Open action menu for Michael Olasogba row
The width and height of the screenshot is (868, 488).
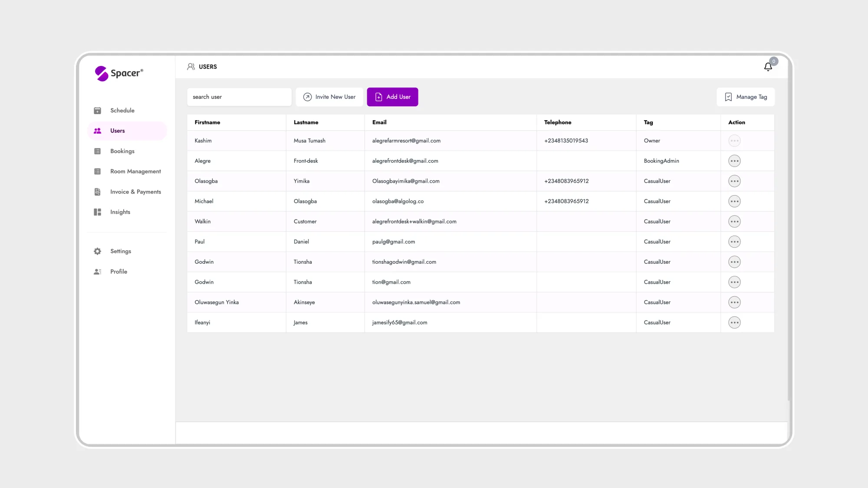(734, 201)
